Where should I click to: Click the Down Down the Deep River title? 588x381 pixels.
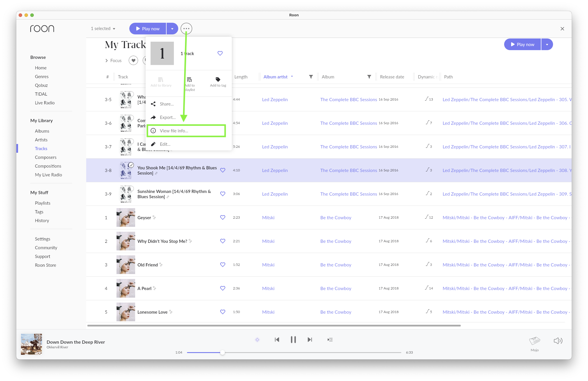pos(76,342)
